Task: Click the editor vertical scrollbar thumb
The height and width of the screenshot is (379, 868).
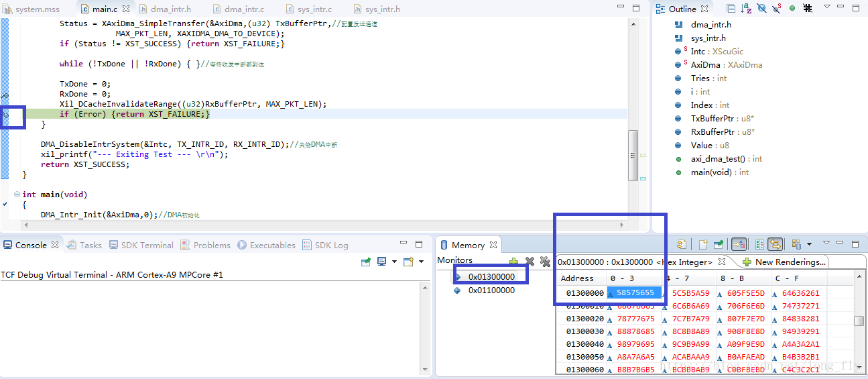Action: (633, 155)
